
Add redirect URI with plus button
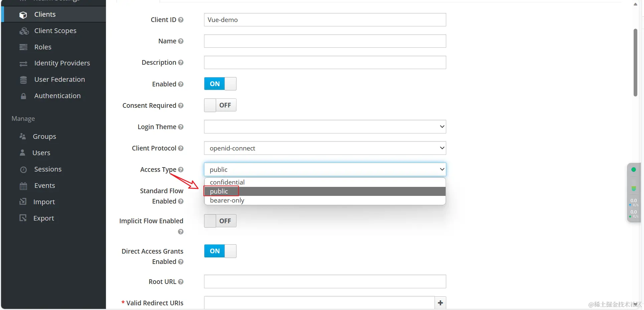[x=440, y=303]
